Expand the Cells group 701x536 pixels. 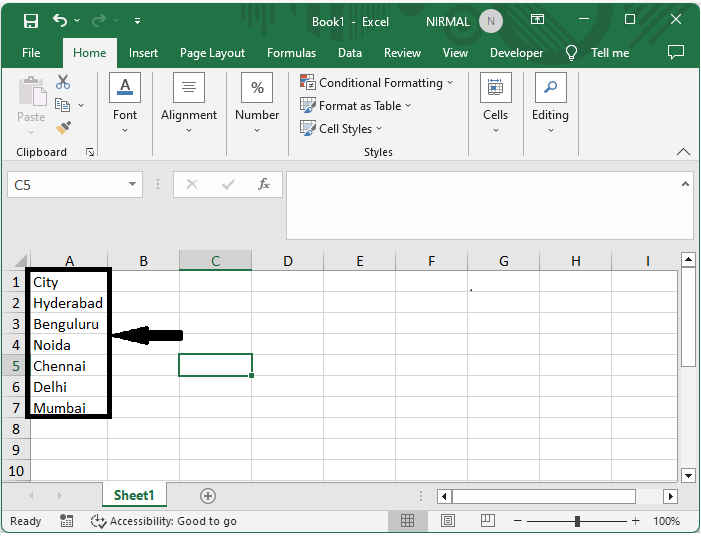pyautogui.click(x=495, y=103)
